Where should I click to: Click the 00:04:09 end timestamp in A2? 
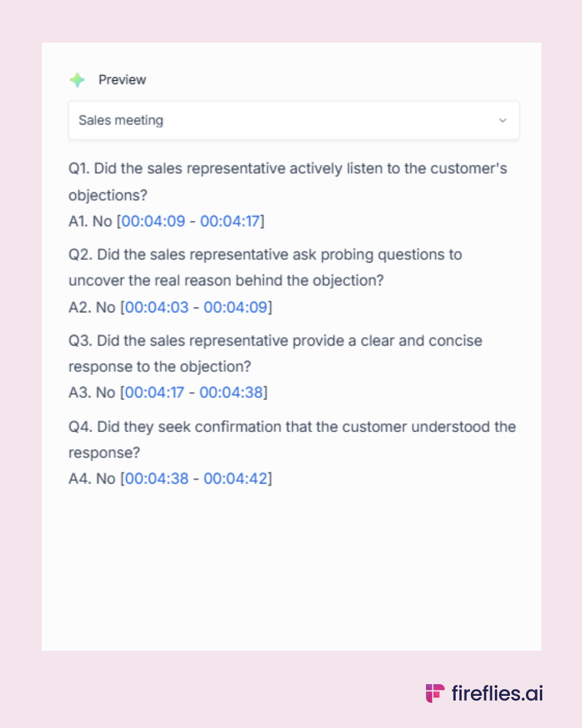(235, 307)
